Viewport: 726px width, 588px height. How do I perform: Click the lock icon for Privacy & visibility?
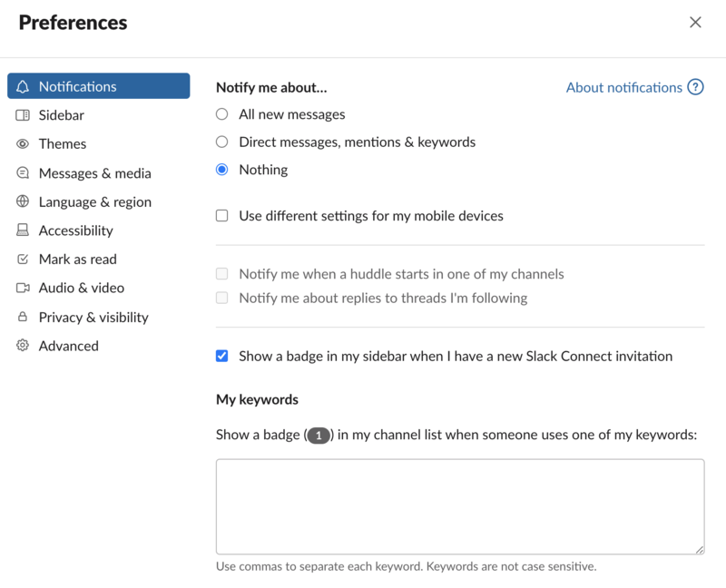tap(23, 317)
